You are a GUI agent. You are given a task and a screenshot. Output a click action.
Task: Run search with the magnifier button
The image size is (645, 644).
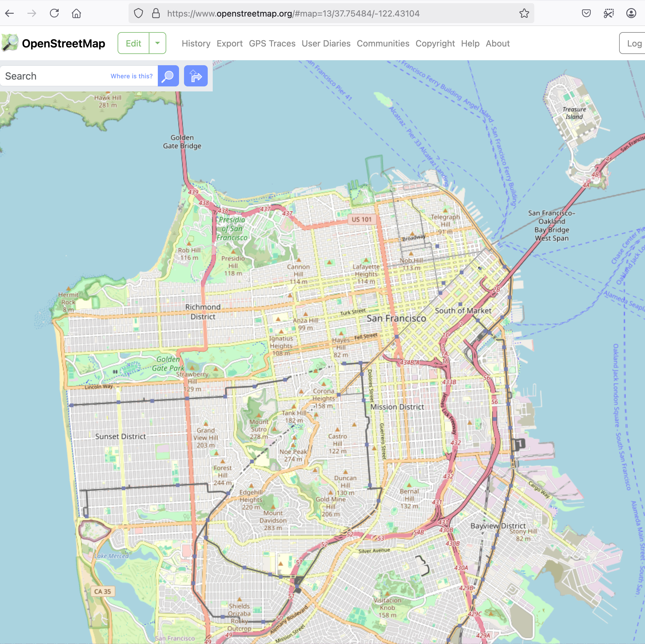(x=168, y=76)
